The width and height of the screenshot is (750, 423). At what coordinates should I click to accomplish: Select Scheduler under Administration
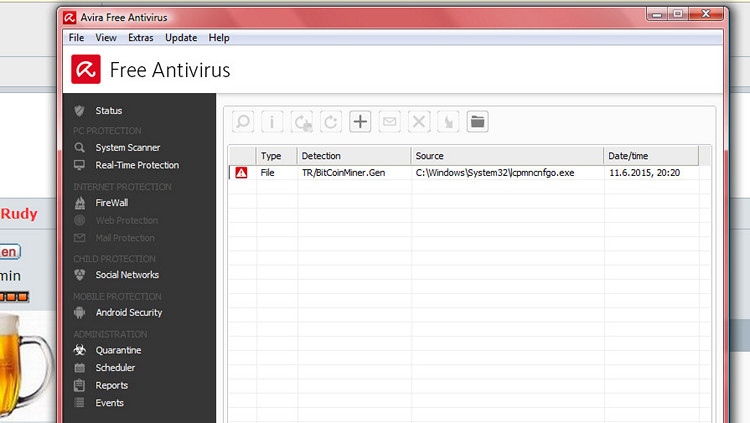[115, 368]
